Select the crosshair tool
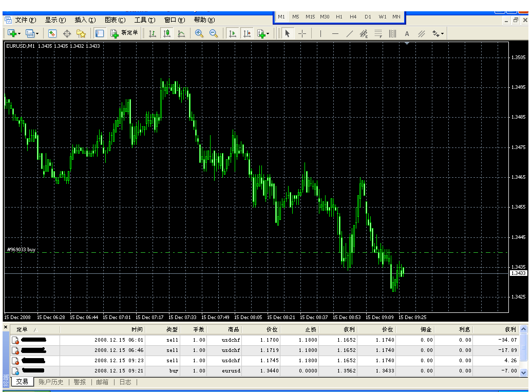The height and width of the screenshot is (392, 532). point(302,33)
